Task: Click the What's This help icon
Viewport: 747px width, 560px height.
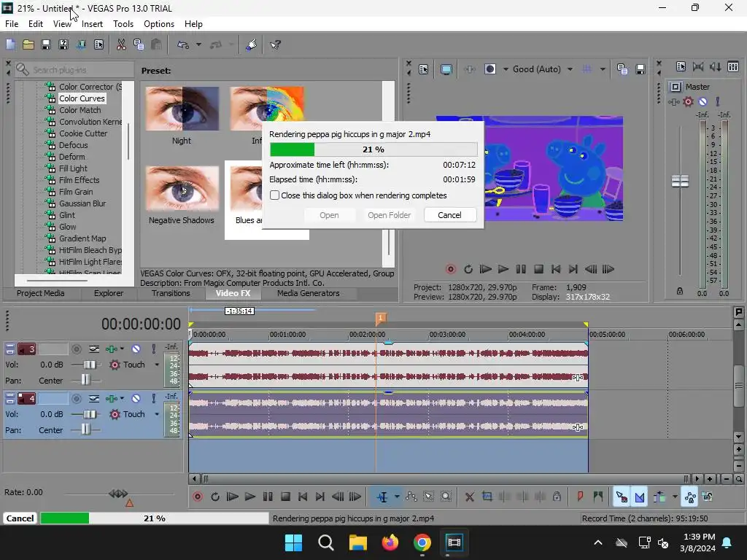Action: click(x=275, y=44)
